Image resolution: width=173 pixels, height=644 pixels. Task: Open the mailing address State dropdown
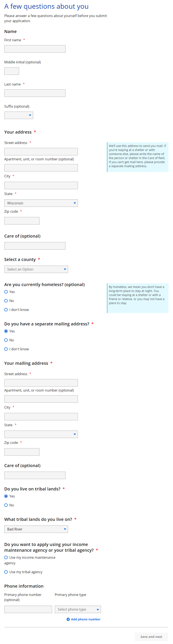(x=41, y=434)
